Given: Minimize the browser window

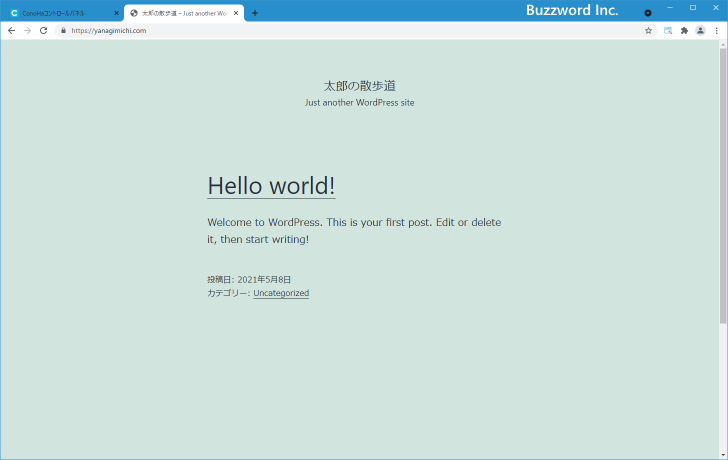Looking at the screenshot, I should pos(670,8).
